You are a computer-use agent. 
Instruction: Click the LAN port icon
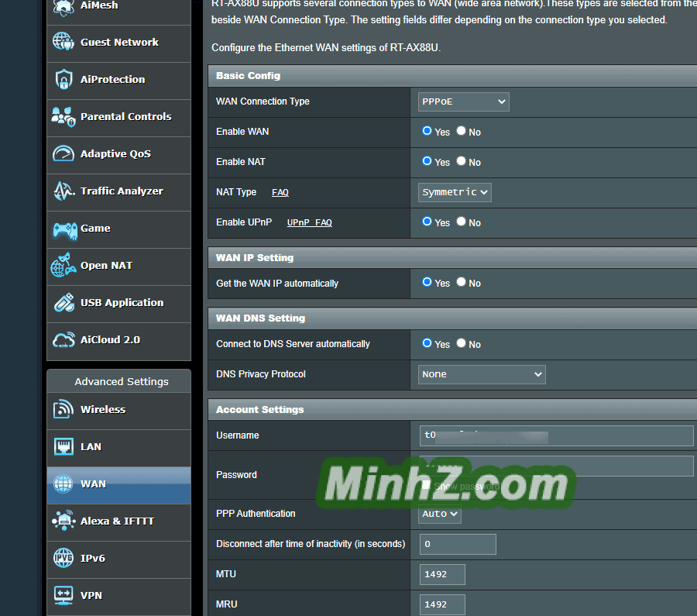pyautogui.click(x=64, y=446)
